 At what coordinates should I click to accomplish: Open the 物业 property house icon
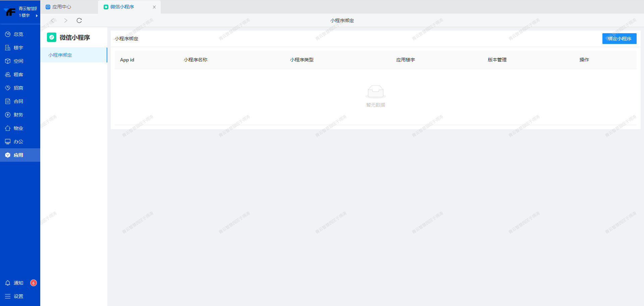[x=8, y=128]
